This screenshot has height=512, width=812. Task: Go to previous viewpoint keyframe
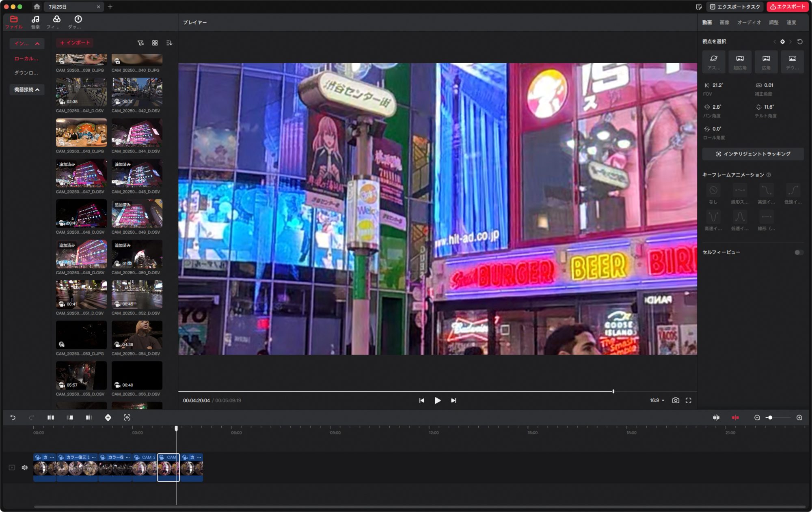tap(775, 41)
